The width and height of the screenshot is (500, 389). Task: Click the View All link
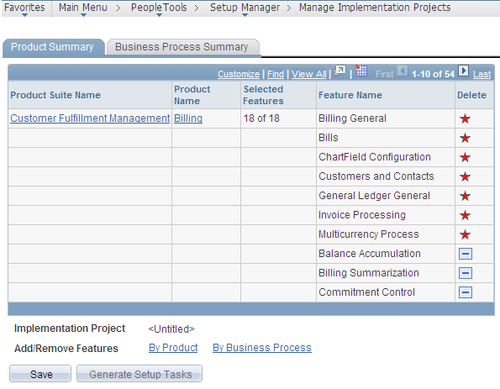[x=309, y=74]
